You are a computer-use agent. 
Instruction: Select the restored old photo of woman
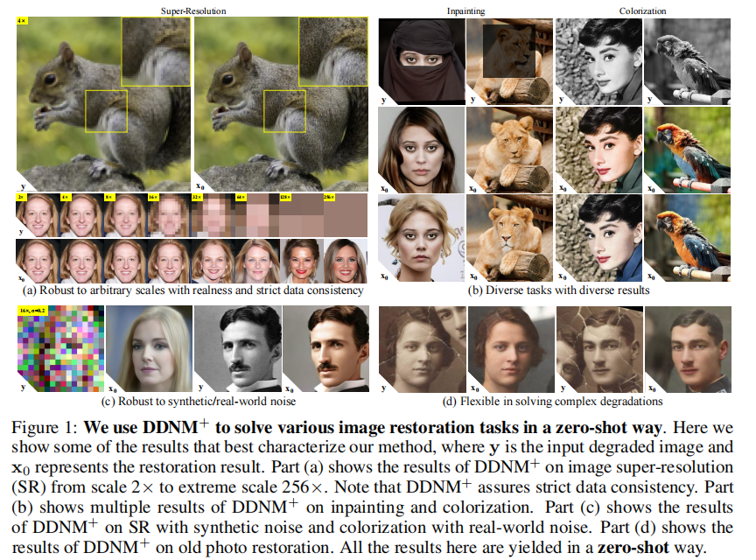pos(511,349)
